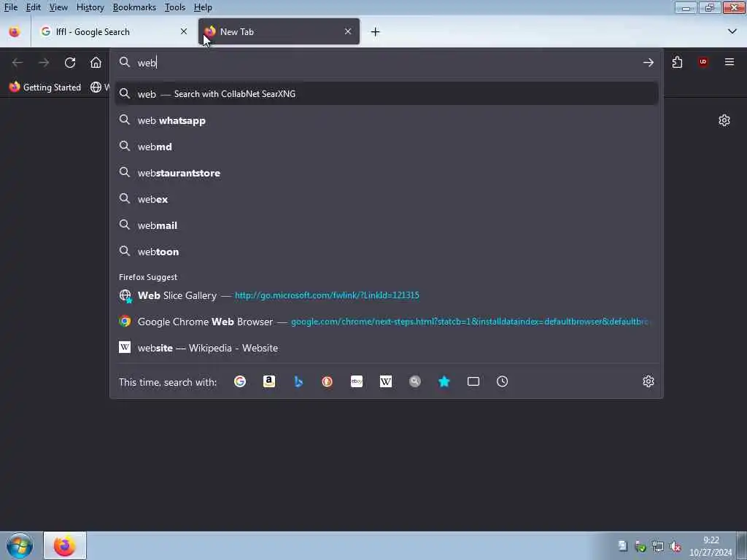Reload the current page
This screenshot has height=560, width=747.
coord(70,63)
